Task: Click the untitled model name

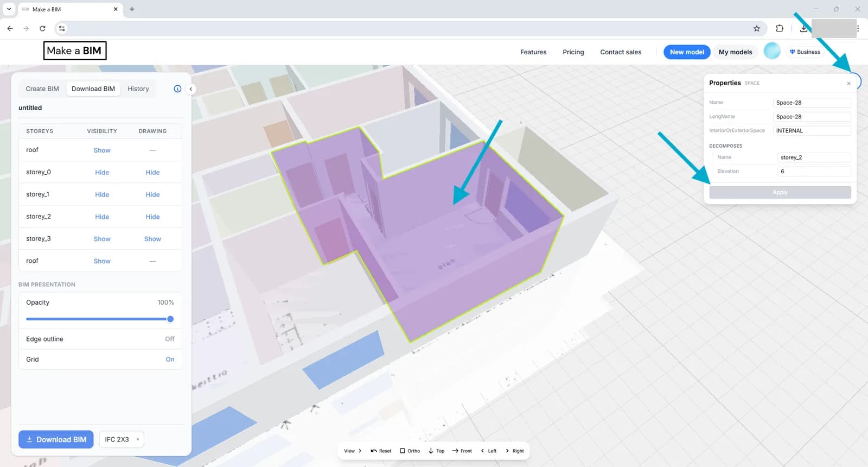Action: click(30, 108)
